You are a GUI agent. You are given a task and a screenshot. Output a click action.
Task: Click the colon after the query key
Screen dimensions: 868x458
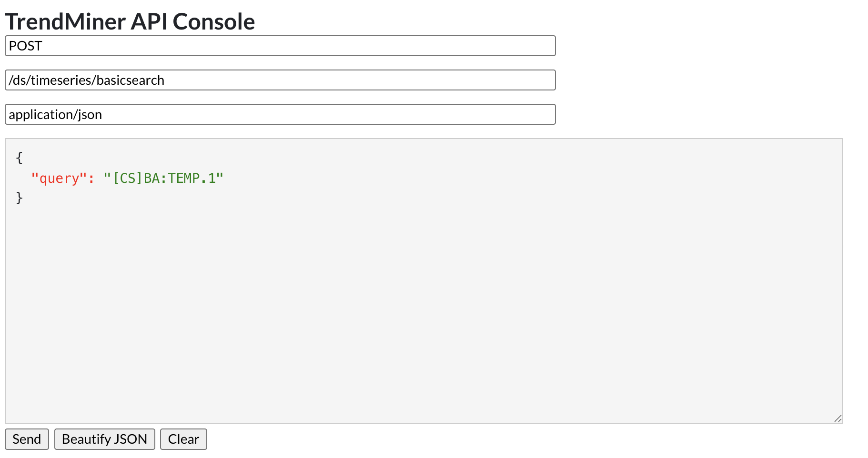pos(91,179)
